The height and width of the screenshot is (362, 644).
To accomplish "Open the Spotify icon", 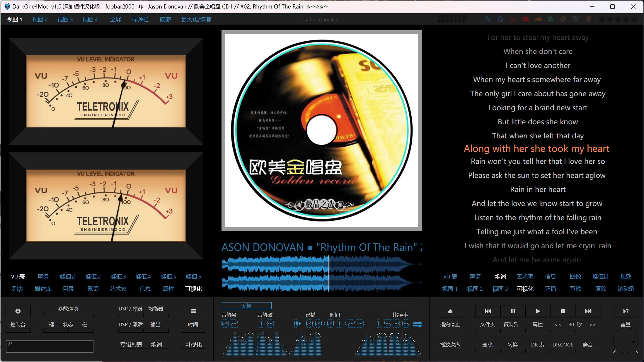I will coord(551,19).
